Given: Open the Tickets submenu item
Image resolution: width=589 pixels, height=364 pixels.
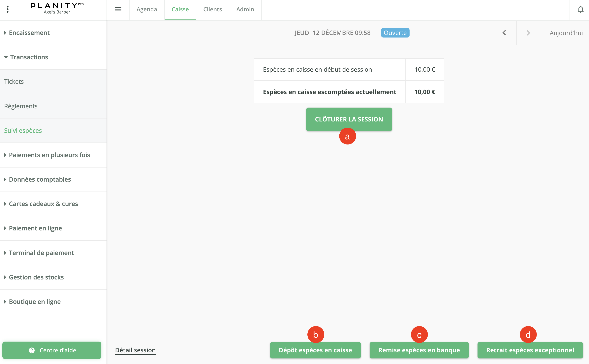Looking at the screenshot, I should point(14,82).
